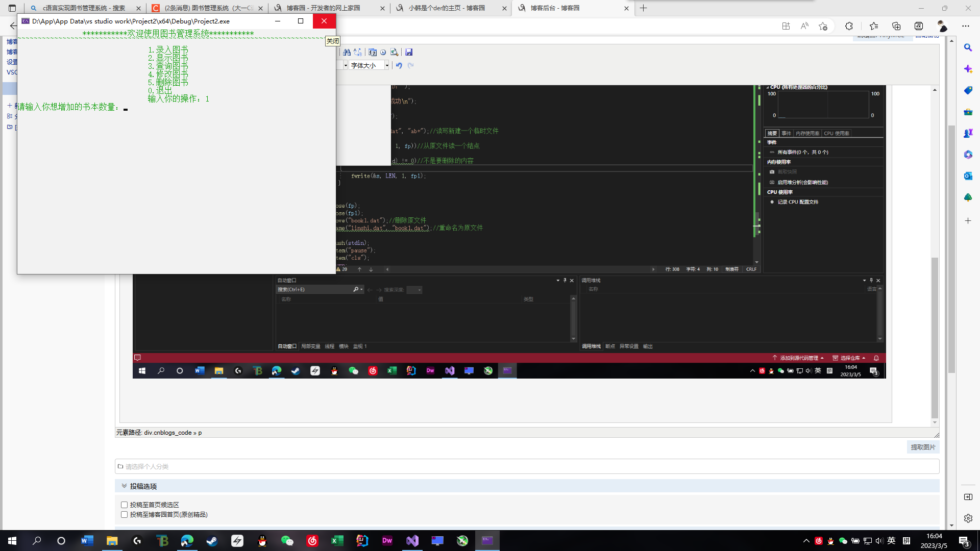This screenshot has width=980, height=551.
Task: Click the read aloud icon in address bar
Action: point(804,26)
